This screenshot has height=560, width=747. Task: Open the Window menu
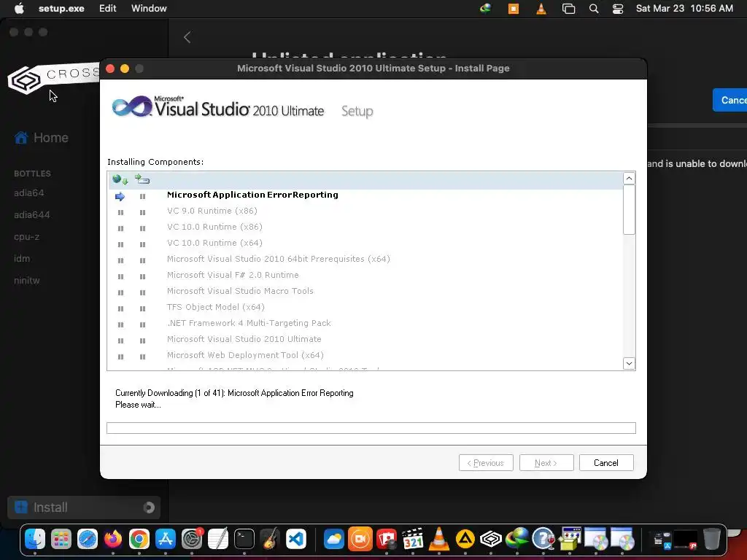(149, 9)
